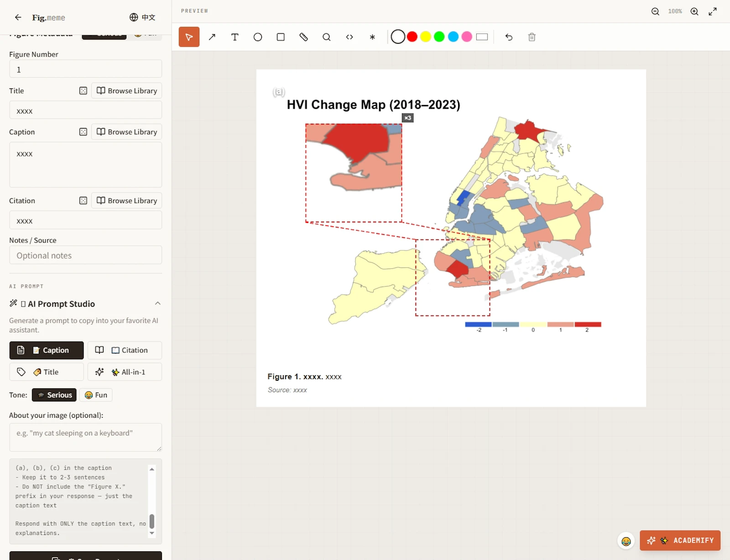Undo the last canvas action
This screenshot has height=560, width=730.
(x=509, y=37)
